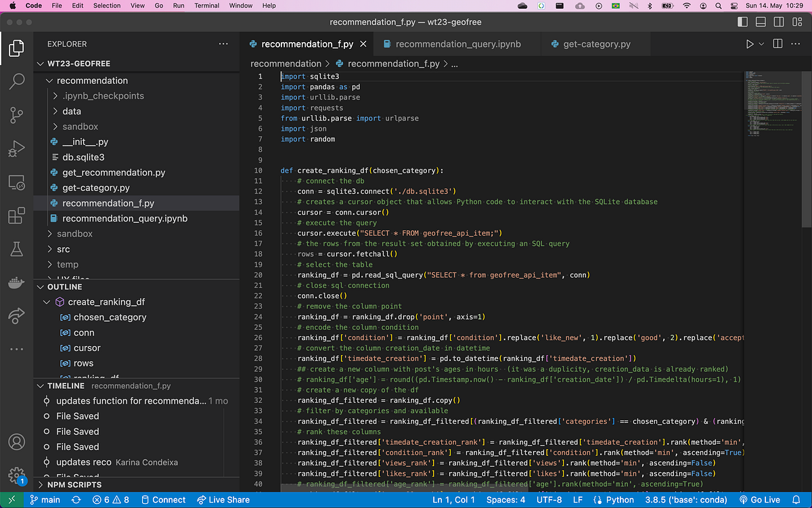812x508 pixels.
Task: Switch to the get-category.py tab
Action: click(596, 44)
